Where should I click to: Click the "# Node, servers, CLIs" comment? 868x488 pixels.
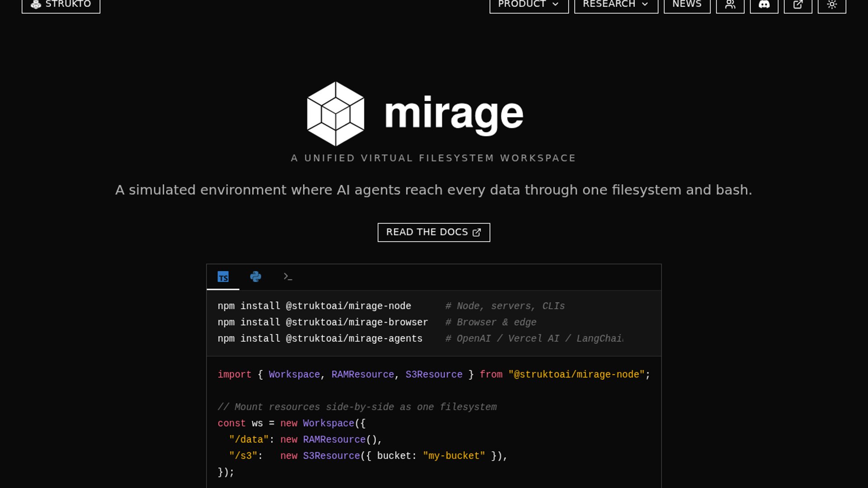coord(505,306)
